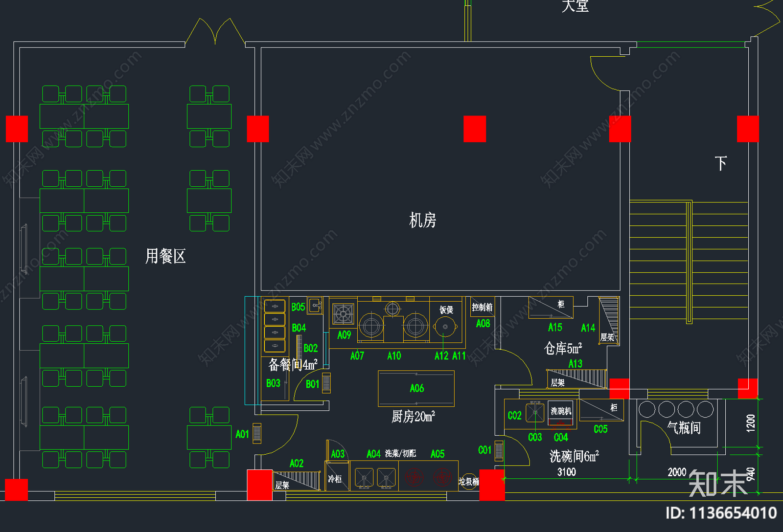Select the 层架 label beside A02
The image size is (783, 532).
[x=282, y=485]
